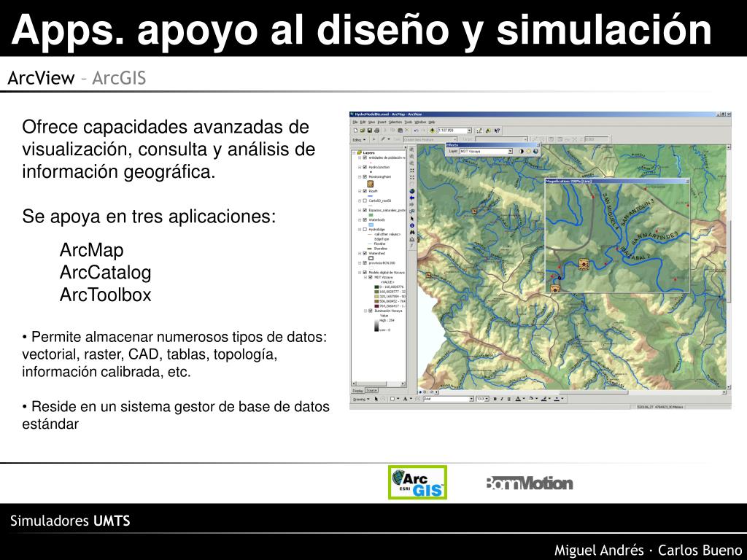Click the Bold button on Drawing toolbar

[495, 399]
